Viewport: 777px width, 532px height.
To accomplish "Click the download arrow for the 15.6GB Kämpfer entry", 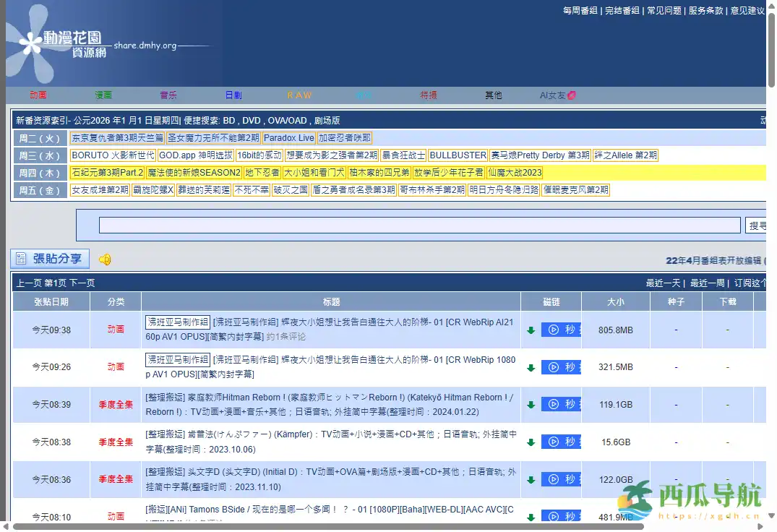I will (533, 442).
